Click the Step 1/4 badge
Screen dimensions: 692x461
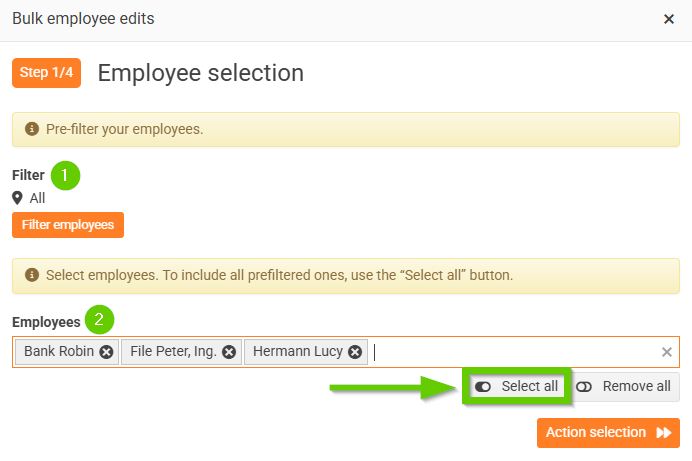pyautogui.click(x=46, y=73)
